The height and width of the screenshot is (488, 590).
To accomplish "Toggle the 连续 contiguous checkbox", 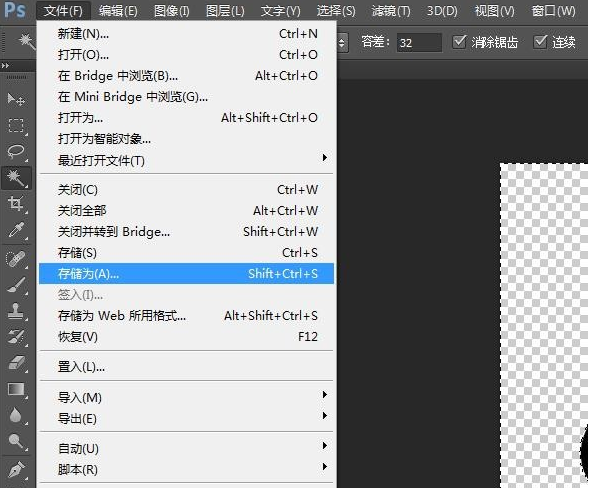I will point(540,42).
